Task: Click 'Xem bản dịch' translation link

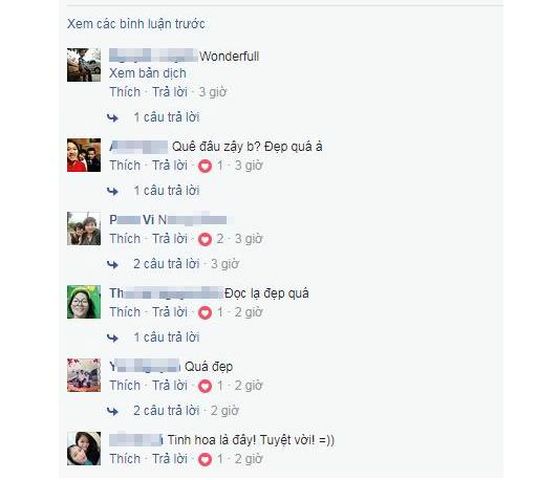Action: click(148, 73)
